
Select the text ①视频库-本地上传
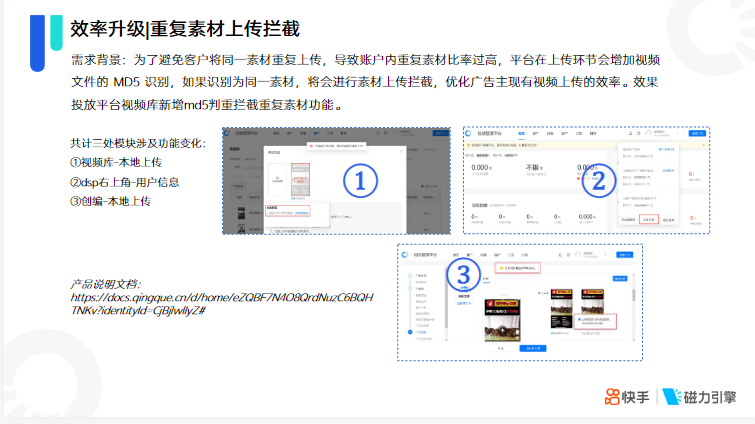coord(116,162)
